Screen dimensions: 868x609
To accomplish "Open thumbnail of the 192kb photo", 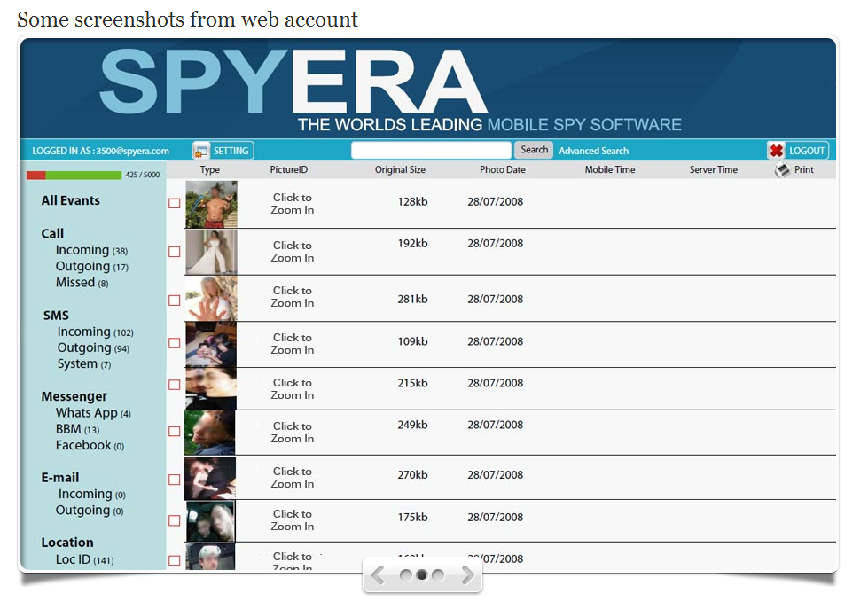I will coord(211,252).
